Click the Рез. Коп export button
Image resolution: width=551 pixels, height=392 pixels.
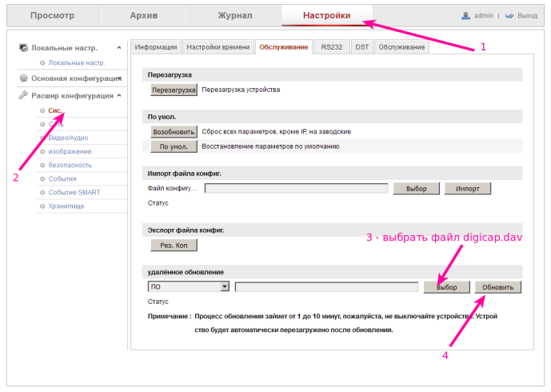pos(174,245)
